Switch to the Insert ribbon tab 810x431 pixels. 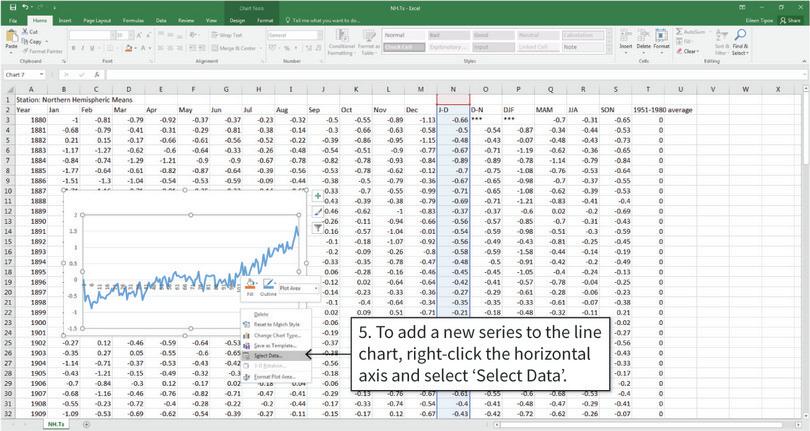coord(65,21)
